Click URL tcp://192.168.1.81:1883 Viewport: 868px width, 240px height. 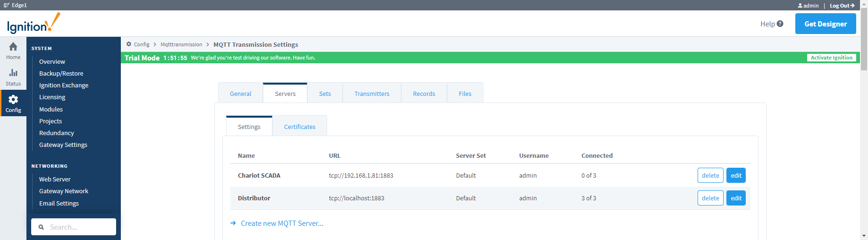[x=361, y=175]
